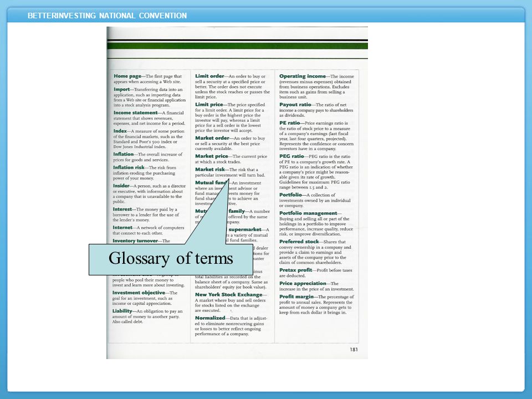
Task: Click the 'Portfolio management' term heading
Action: (308, 213)
